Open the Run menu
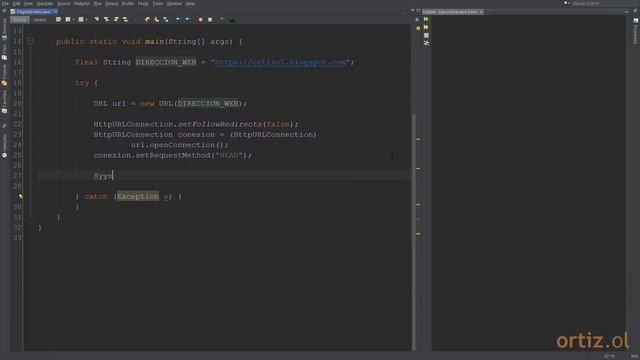 point(98,4)
